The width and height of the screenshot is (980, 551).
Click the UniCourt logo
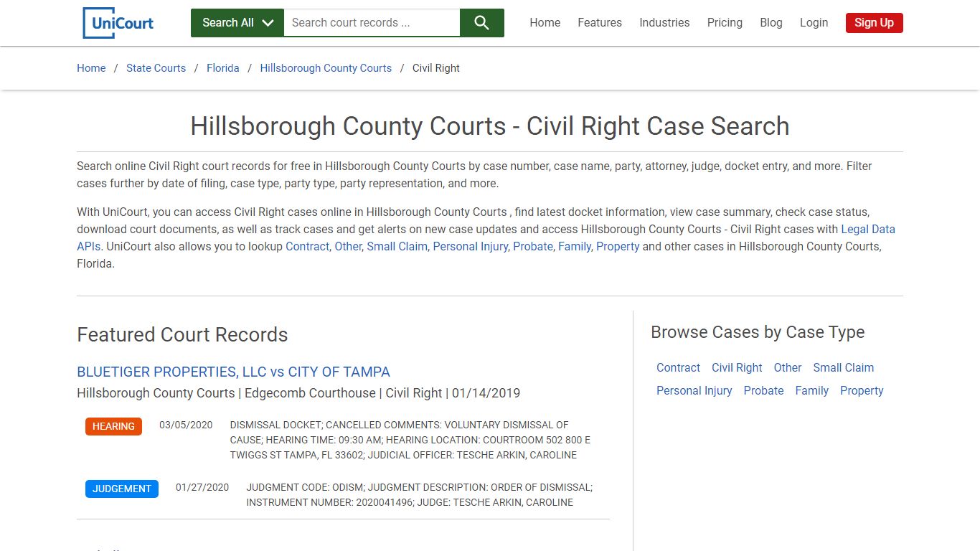tap(119, 23)
